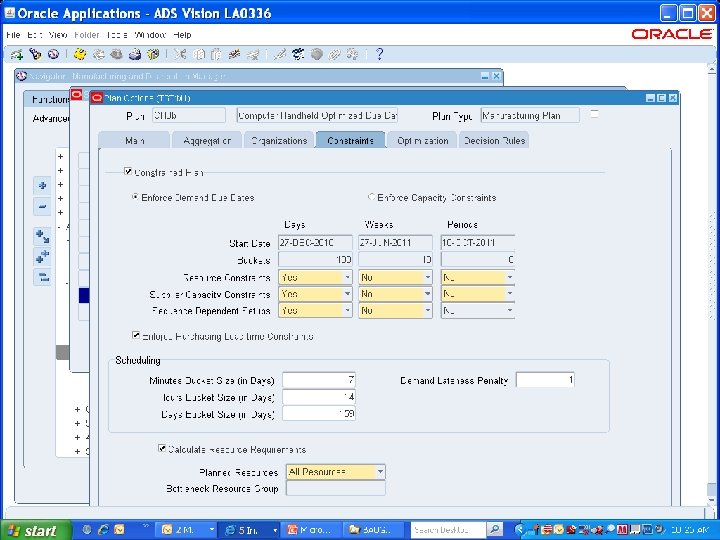This screenshot has height=540, width=720.
Task: Click the Delete Record toolbar icon
Action: 253,55
